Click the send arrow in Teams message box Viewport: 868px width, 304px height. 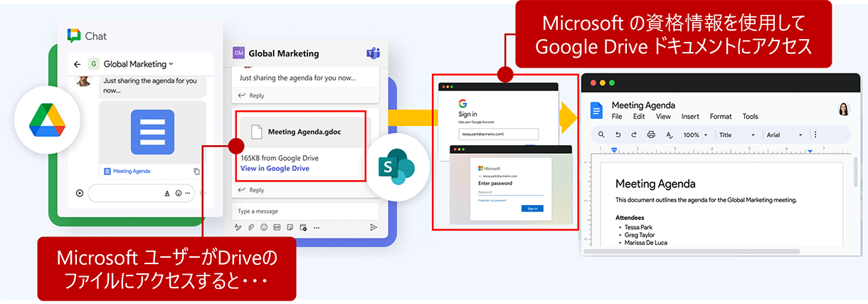[x=374, y=227]
